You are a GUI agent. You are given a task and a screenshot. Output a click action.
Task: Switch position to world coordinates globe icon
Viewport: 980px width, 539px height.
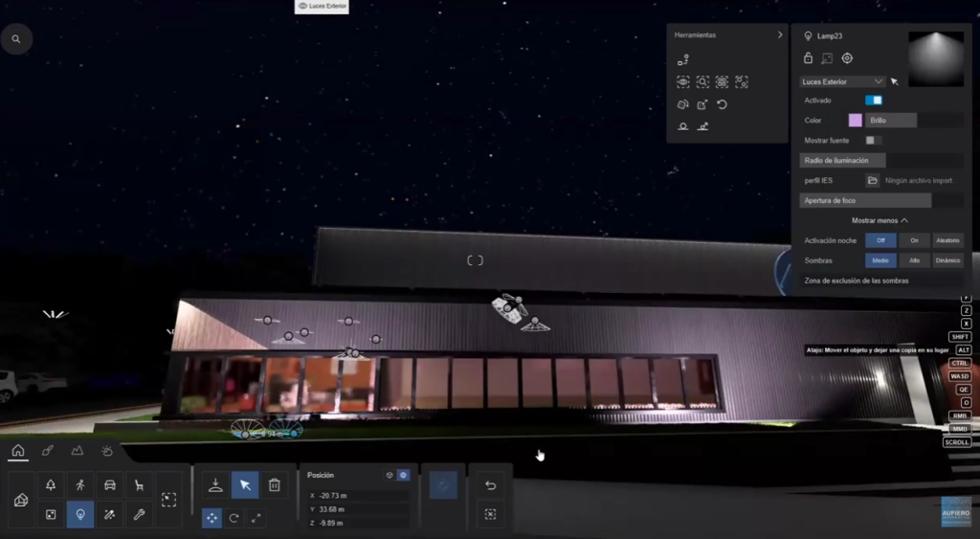coord(403,475)
